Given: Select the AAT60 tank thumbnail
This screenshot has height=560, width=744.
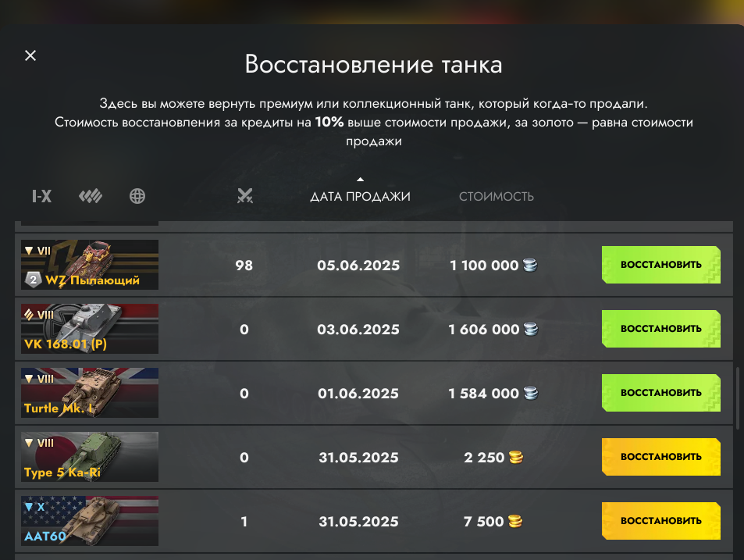Looking at the screenshot, I should coord(90,521).
